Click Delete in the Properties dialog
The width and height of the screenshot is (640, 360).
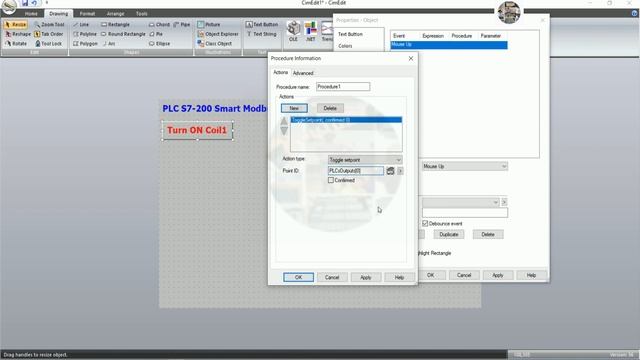click(x=488, y=234)
